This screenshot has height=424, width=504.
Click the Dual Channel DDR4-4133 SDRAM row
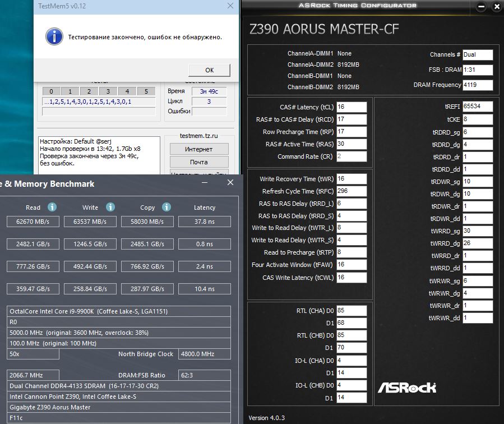point(119,386)
